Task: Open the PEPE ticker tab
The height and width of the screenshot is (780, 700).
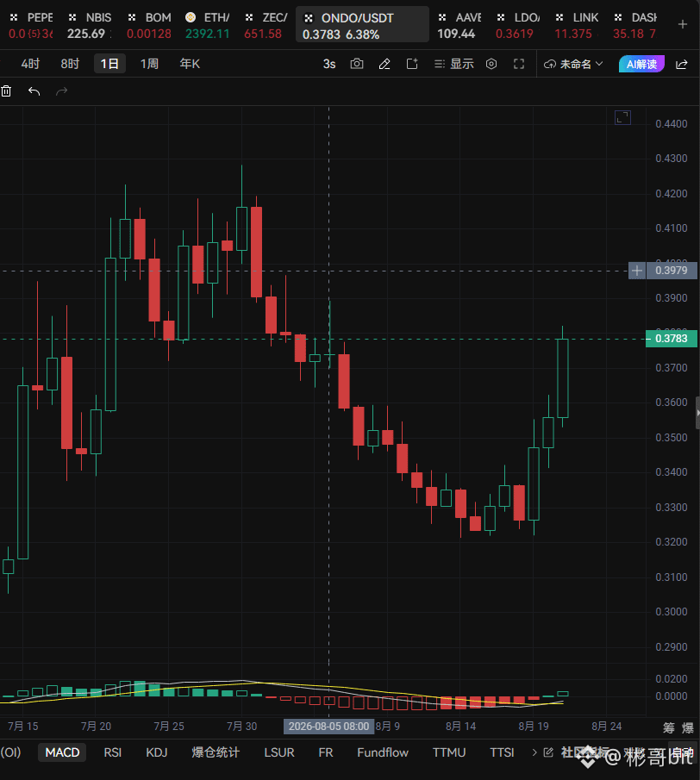Action: point(30,25)
